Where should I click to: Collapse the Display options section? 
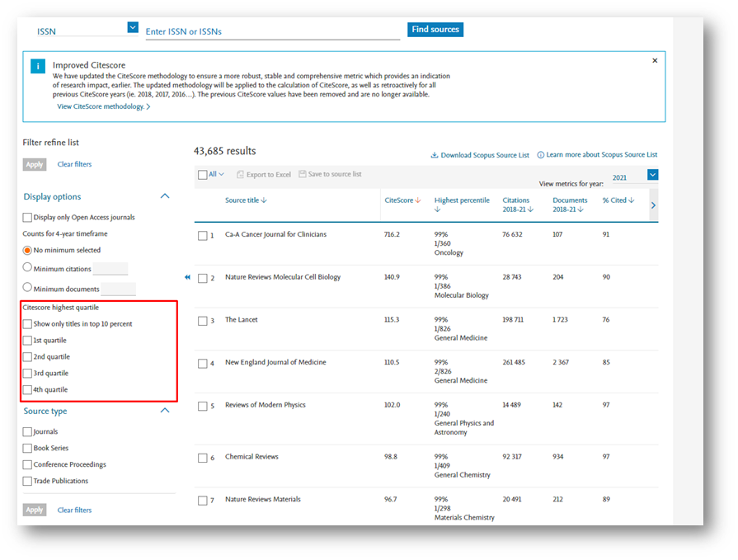tap(164, 196)
